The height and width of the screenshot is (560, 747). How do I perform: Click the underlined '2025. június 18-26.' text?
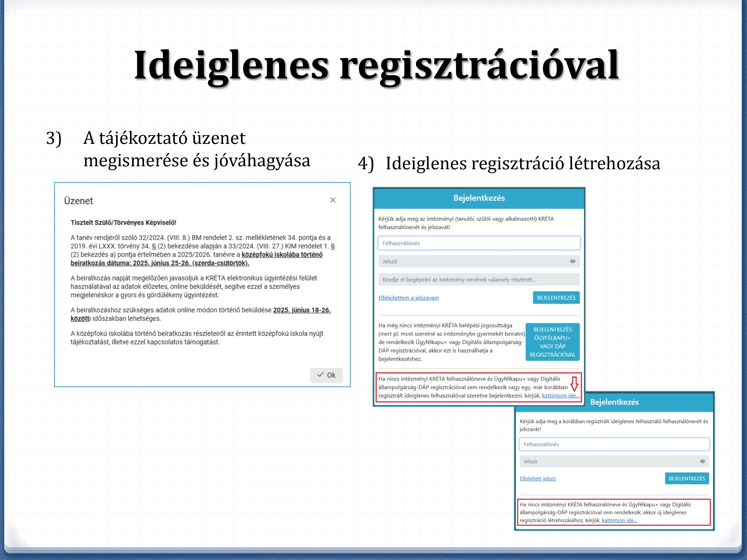(x=302, y=310)
